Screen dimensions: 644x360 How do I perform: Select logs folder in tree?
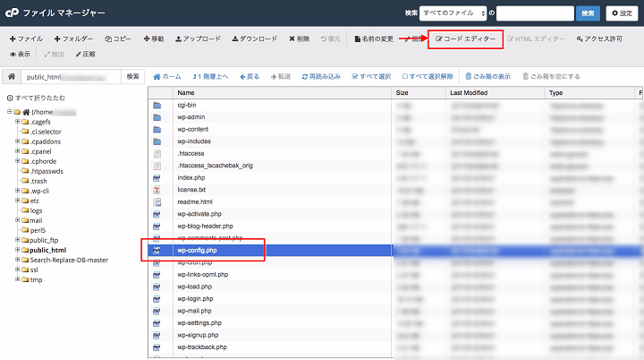[36, 210]
